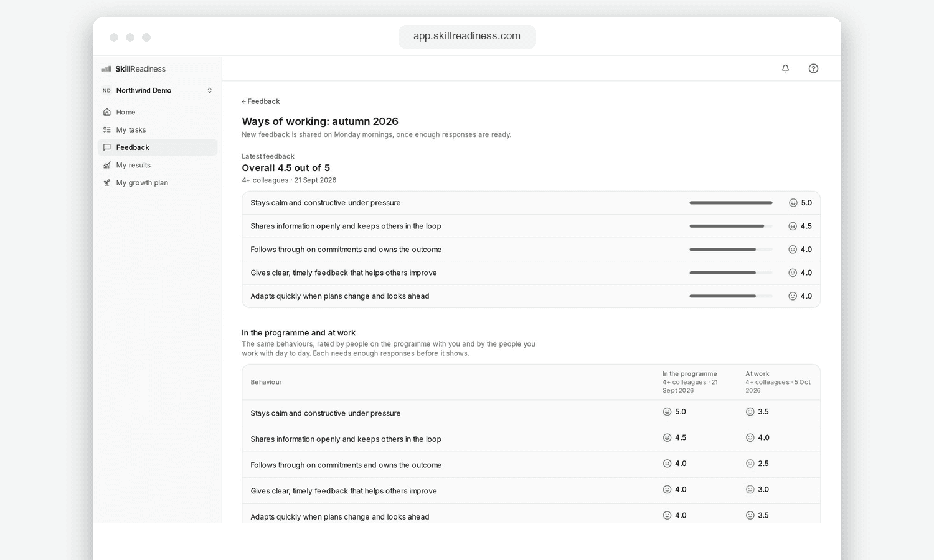Open the Follows through on commitments row
Screen dimensions: 934x560
(x=531, y=250)
